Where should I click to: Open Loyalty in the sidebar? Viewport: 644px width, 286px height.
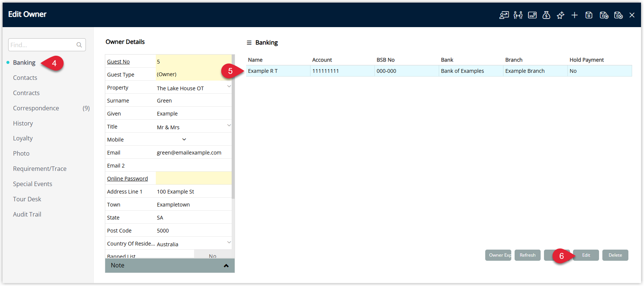pos(23,138)
